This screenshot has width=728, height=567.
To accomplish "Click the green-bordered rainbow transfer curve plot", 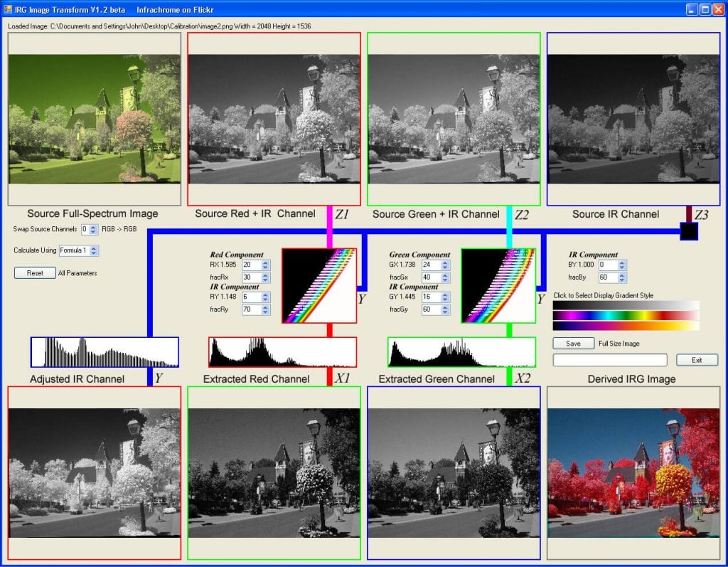I will click(498, 286).
